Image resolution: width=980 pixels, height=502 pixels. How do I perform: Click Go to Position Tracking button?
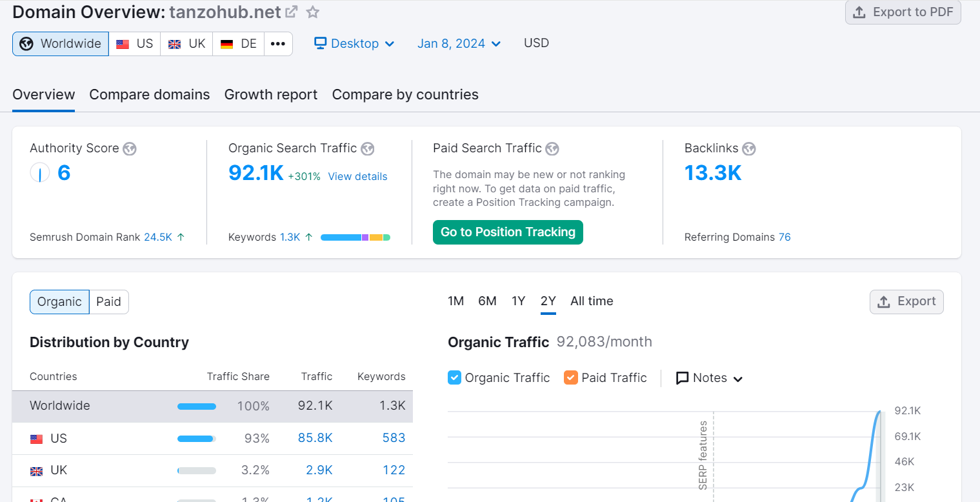[x=508, y=232]
